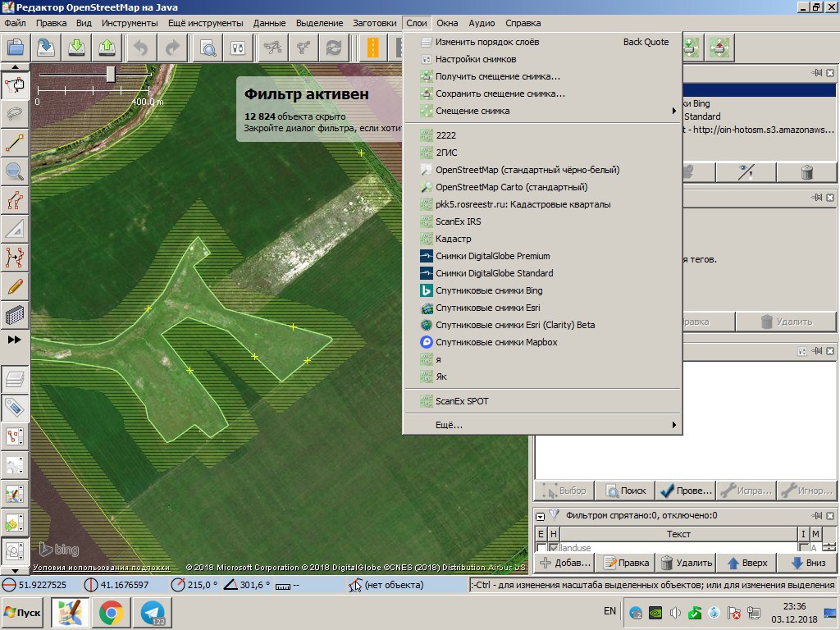Screen dimensions: 840x630
Task: Click the EN language indicator in tray
Action: pos(609,610)
